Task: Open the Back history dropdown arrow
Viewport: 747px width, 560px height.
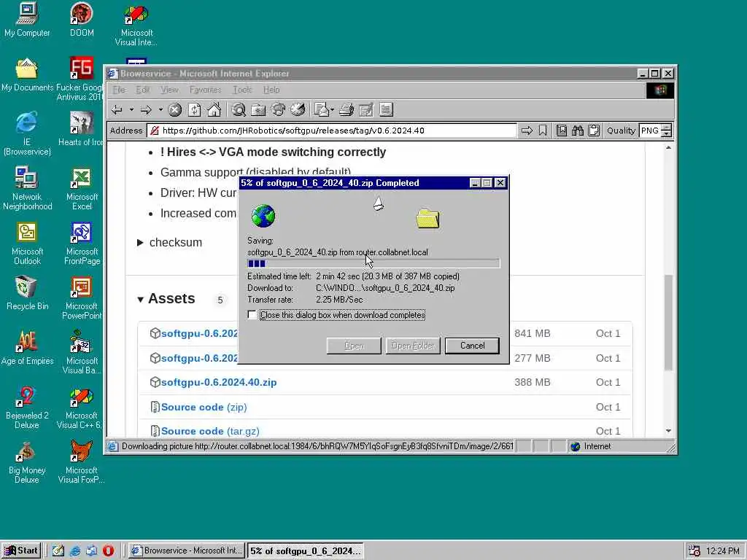Action: [131, 110]
